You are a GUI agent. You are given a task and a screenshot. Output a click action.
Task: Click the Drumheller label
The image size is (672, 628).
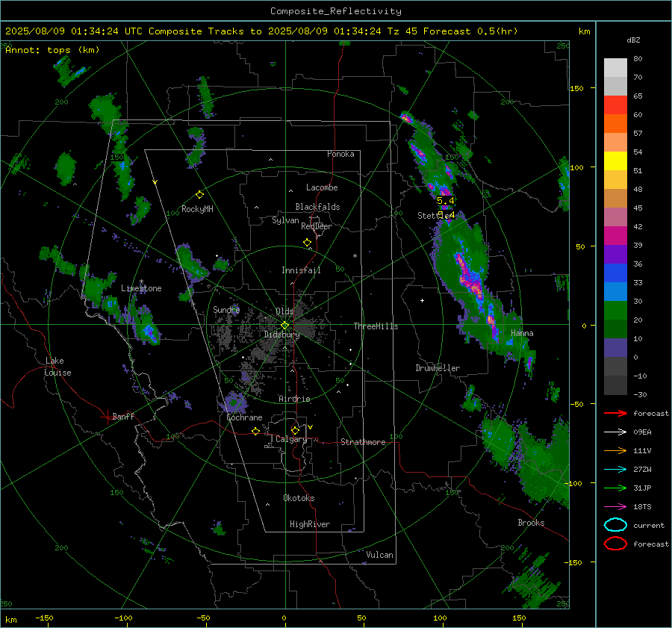click(438, 368)
